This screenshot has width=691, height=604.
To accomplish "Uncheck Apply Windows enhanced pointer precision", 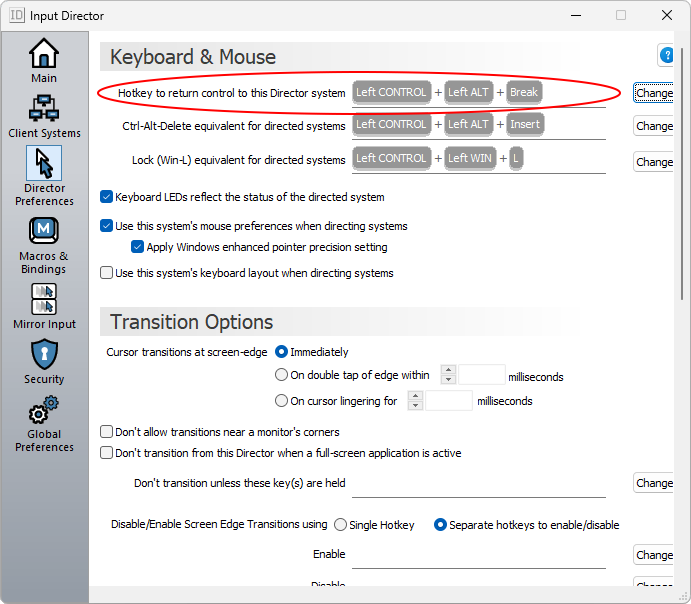I will (138, 247).
